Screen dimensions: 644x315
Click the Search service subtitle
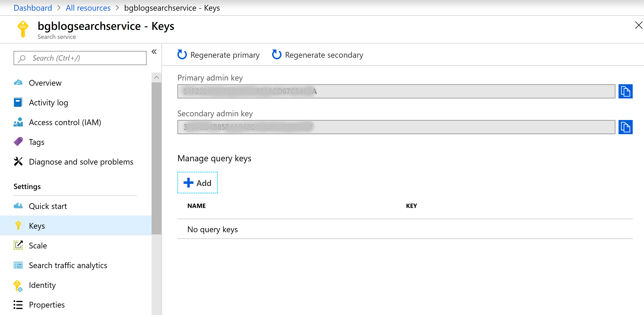pyautogui.click(x=56, y=37)
